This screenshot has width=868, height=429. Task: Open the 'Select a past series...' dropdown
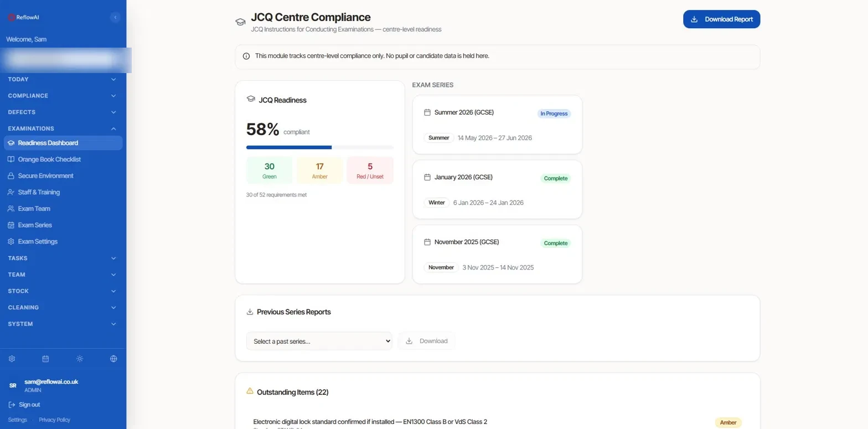click(319, 341)
